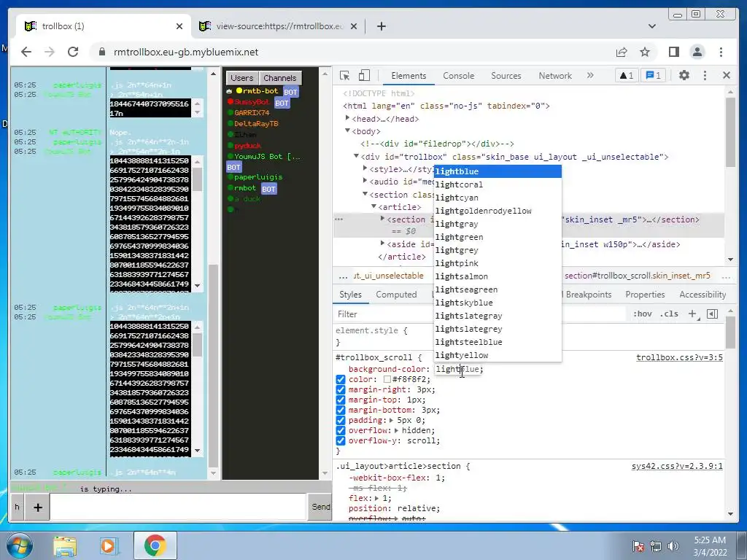Open sys42.css?v=2.3.9:1 source link
The width and height of the screenshot is (747, 560).
click(x=677, y=466)
